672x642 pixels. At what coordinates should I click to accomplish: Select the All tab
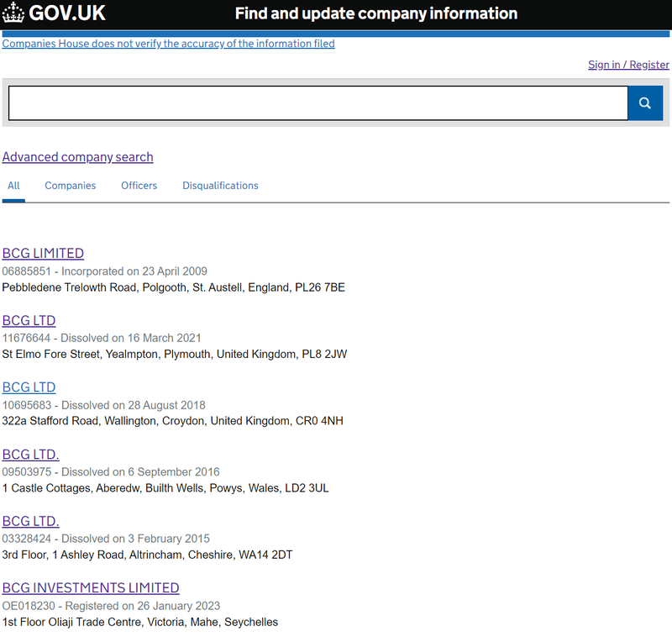coord(13,186)
